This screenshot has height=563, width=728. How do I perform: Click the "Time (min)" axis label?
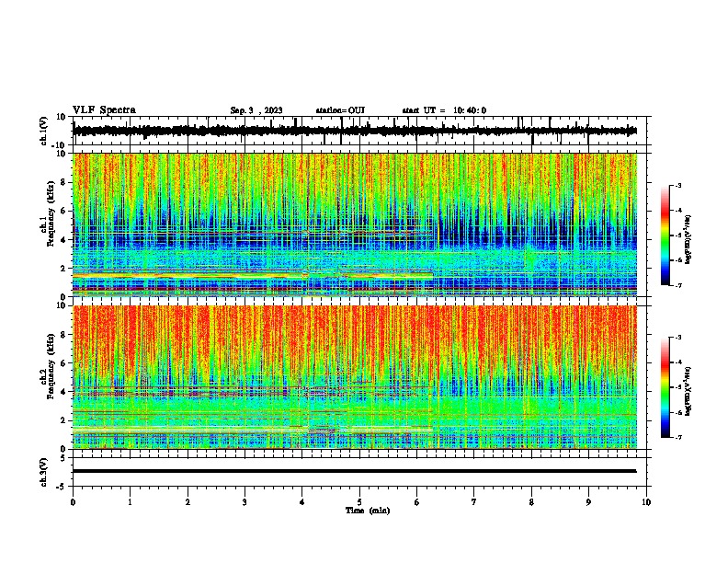368,511
